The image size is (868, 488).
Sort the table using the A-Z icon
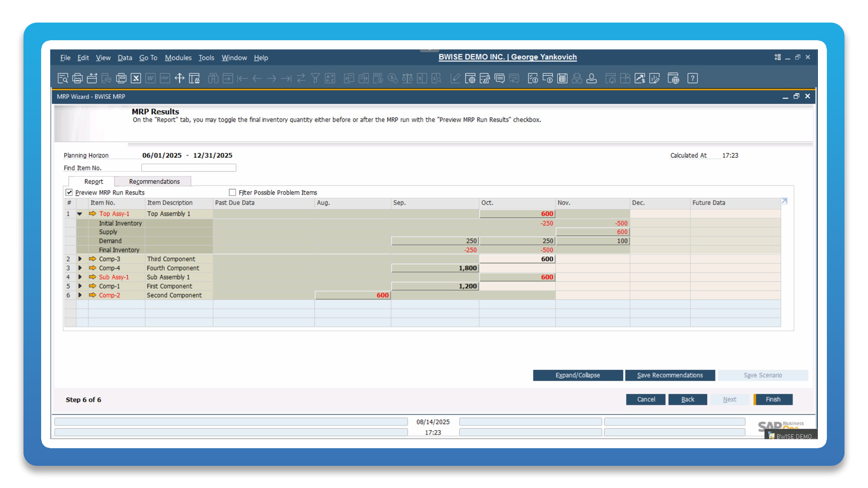(330, 78)
